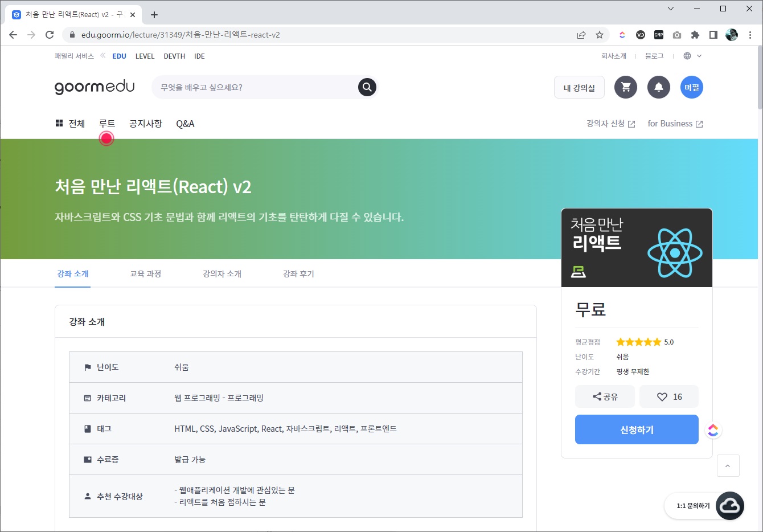Open the 블로그 link
This screenshot has width=763, height=532.
[x=654, y=56]
